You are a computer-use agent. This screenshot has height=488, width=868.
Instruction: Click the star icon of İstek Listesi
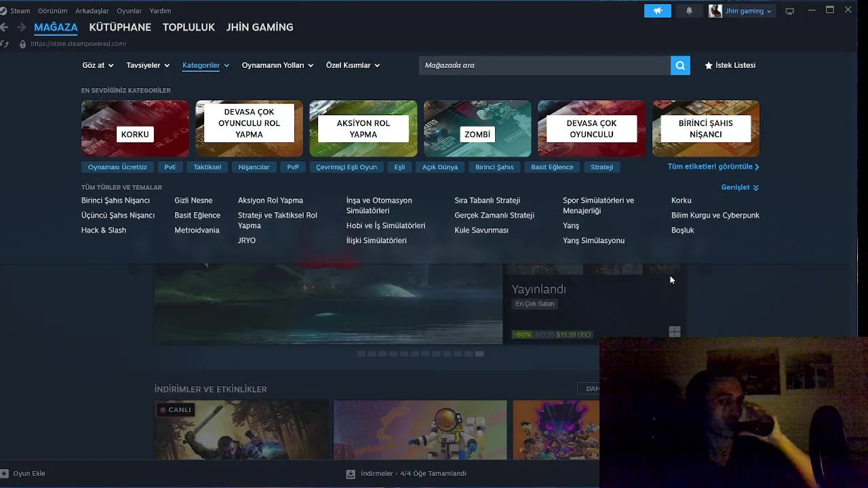(x=709, y=66)
